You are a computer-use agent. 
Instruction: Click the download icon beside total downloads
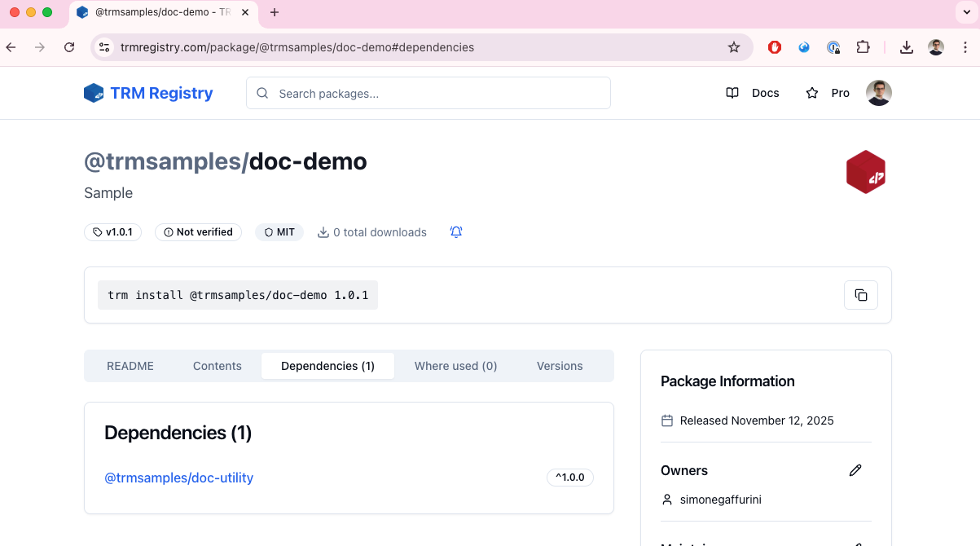(323, 232)
